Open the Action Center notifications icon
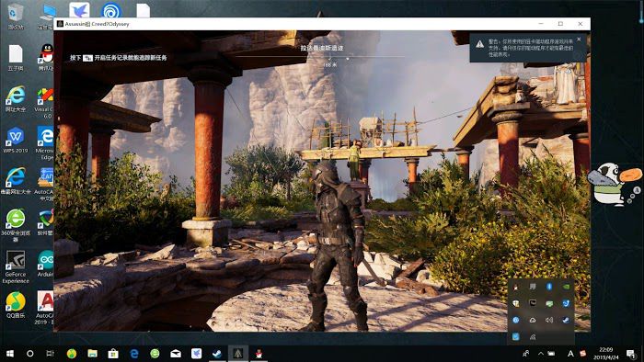Image resolution: width=644 pixels, height=362 pixels. click(x=631, y=354)
